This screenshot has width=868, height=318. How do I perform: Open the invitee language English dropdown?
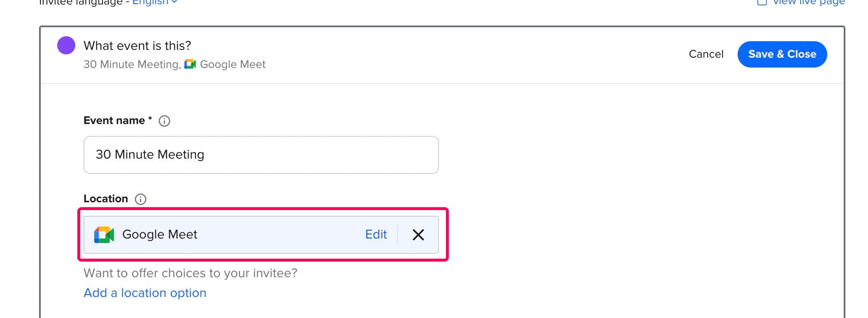155,2
